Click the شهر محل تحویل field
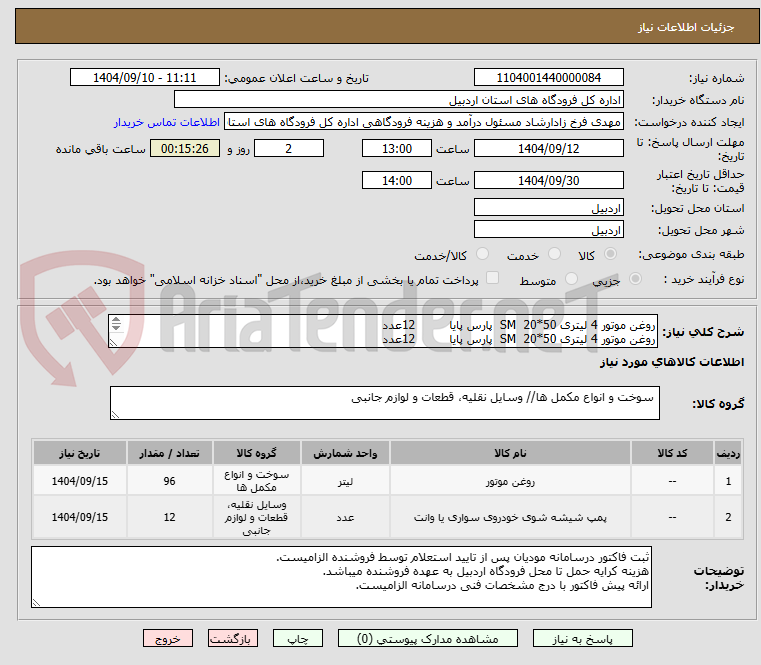This screenshot has height=665, width=761. point(548,229)
